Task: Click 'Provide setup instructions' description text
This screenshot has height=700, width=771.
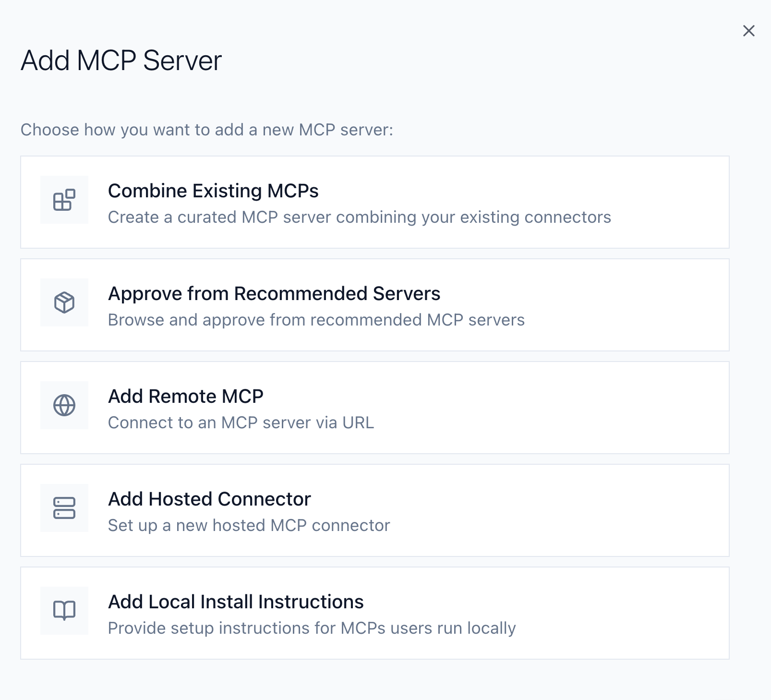Action: (x=312, y=628)
